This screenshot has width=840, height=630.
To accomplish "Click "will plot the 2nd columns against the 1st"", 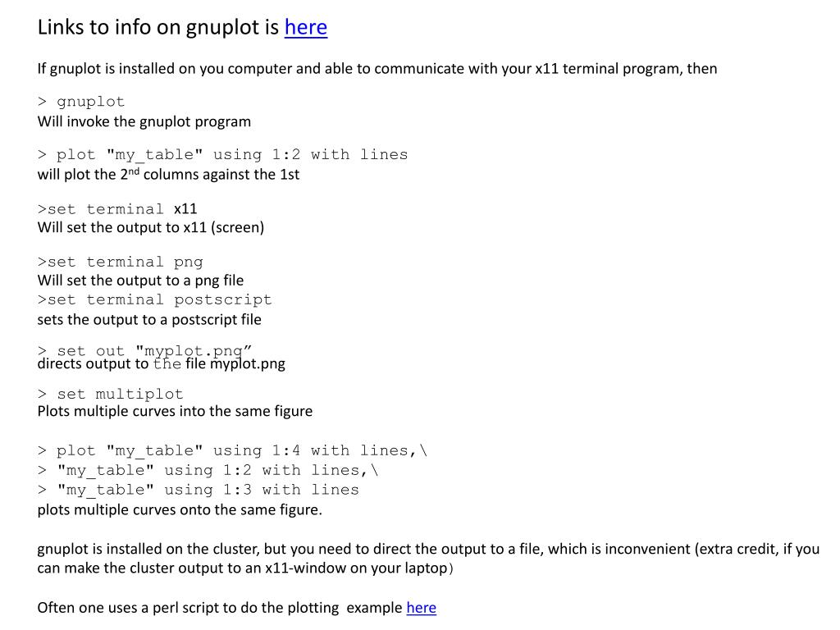I will pos(168,174).
